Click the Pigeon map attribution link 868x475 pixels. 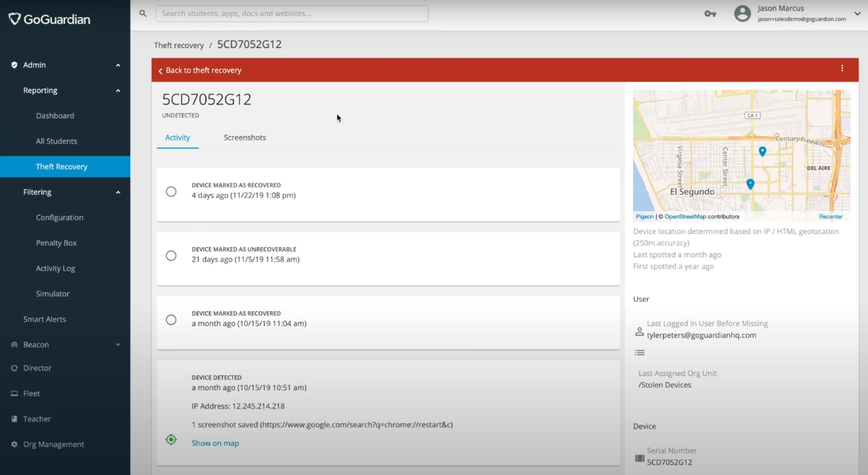coord(645,217)
